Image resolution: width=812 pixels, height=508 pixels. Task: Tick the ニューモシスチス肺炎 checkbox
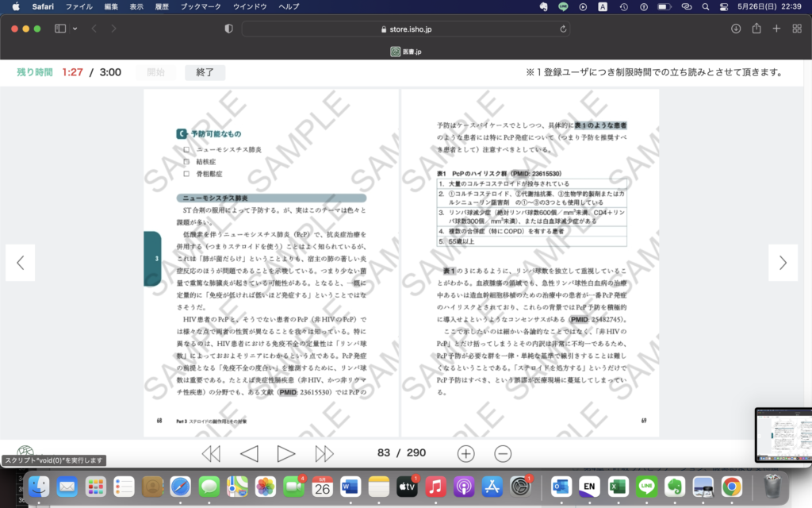pos(186,149)
